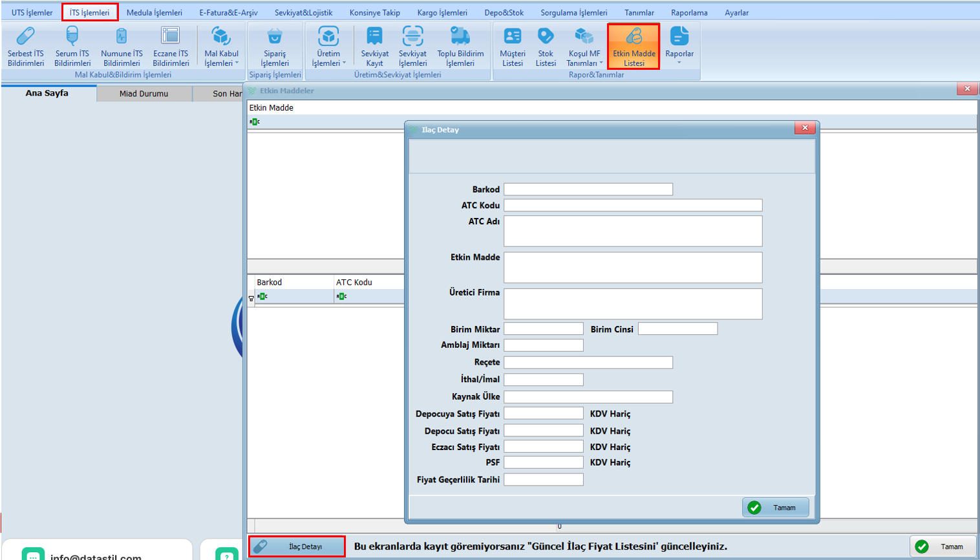Open Medula İşlemleri menu tab
Screen dimensions: 980x560
click(x=154, y=12)
